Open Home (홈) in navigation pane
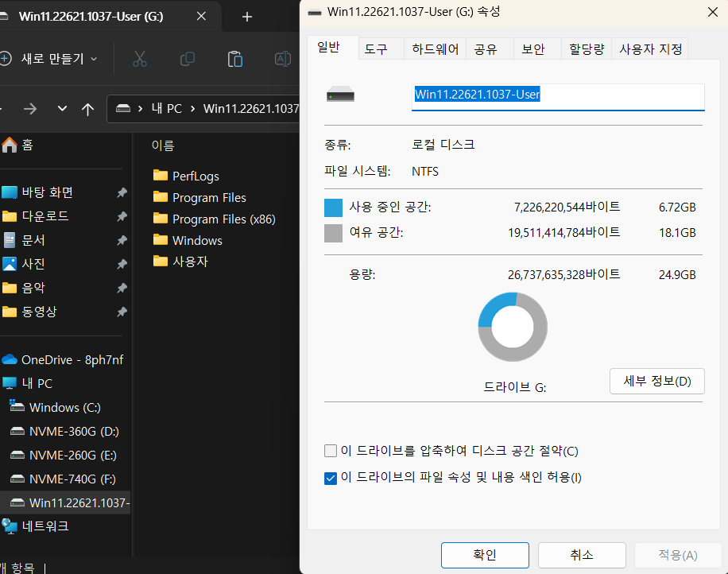 (17, 145)
